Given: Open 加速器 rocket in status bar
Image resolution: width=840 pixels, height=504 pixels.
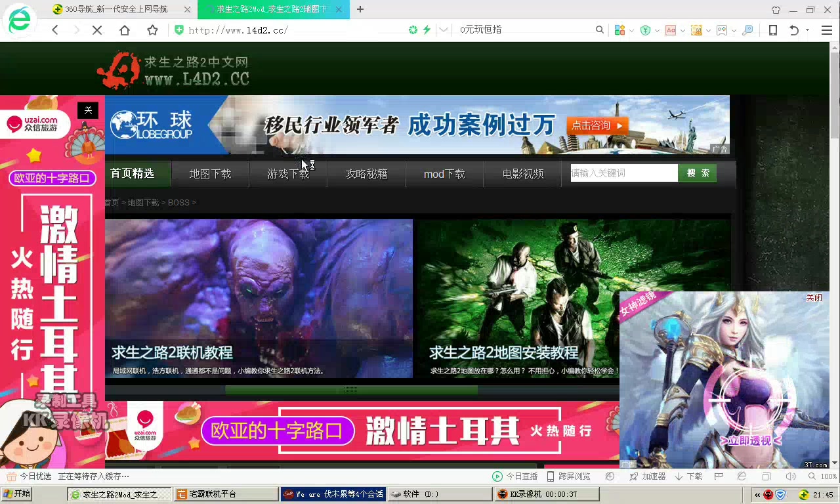Looking at the screenshot, I should pyautogui.click(x=647, y=476).
